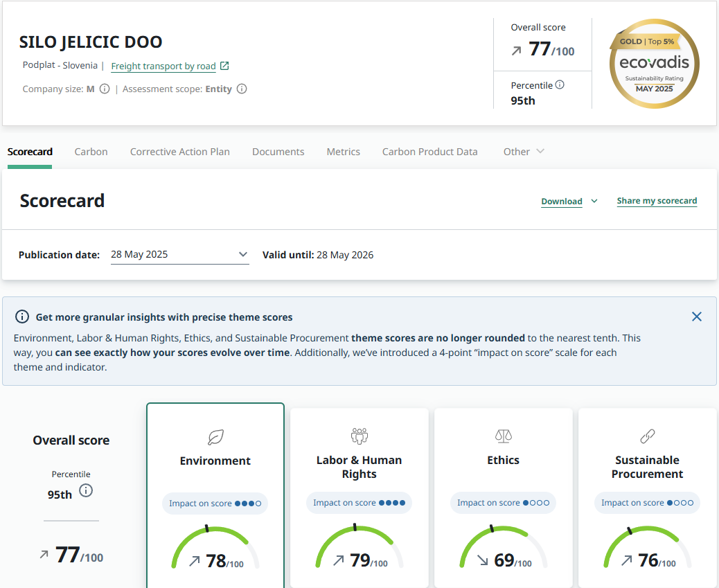Open the Corrective Action Plan tab

click(180, 152)
